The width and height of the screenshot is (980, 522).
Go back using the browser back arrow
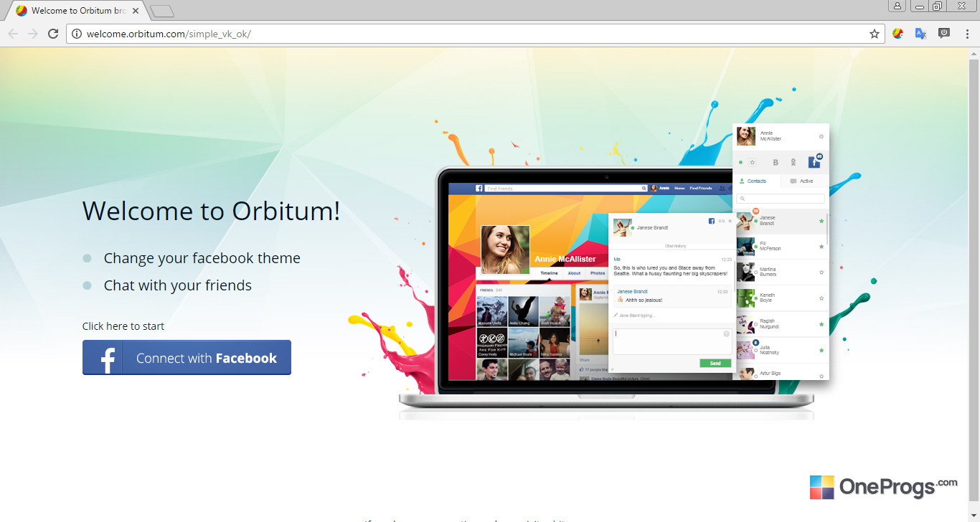click(13, 34)
